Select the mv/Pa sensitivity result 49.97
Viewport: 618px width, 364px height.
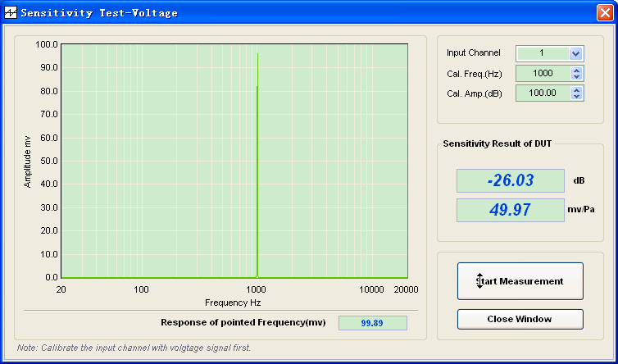(510, 210)
